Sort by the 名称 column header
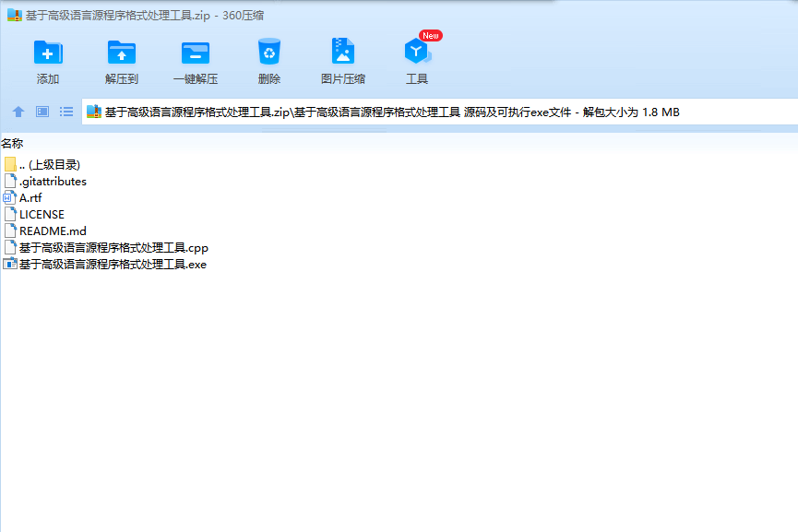 [12, 144]
